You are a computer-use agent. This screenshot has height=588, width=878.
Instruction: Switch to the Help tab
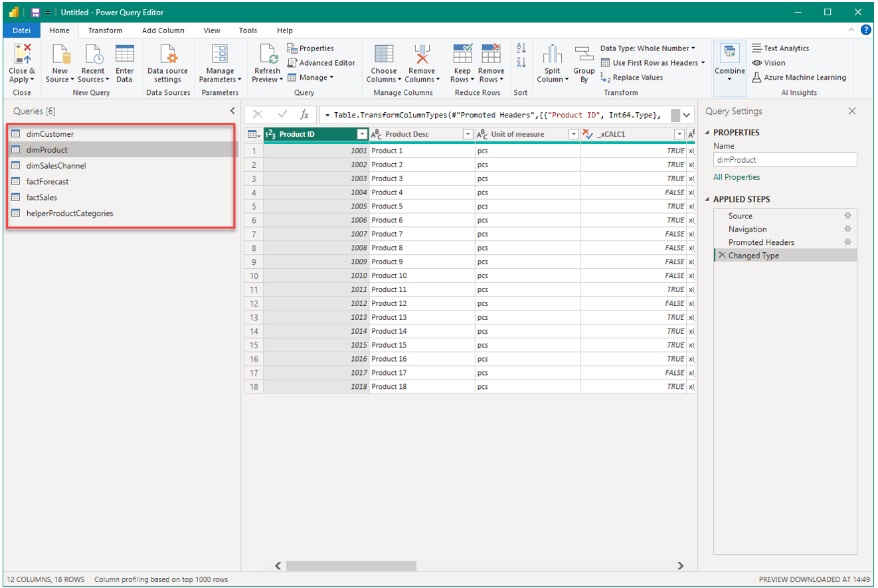[285, 31]
